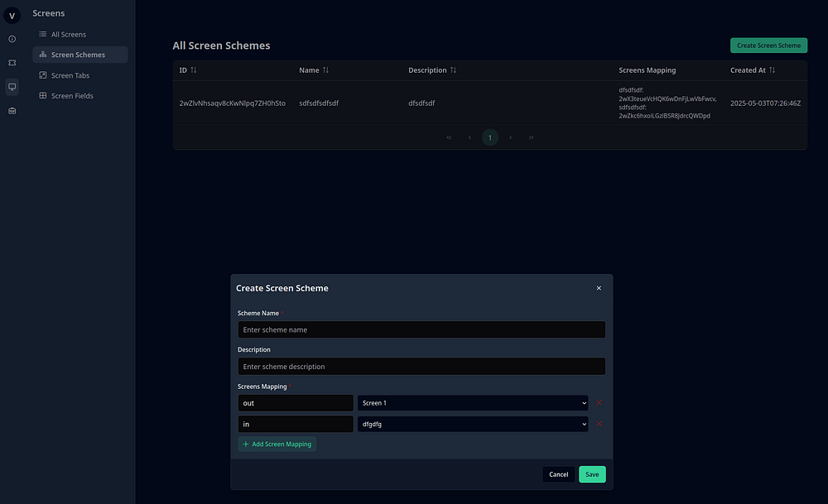Open the 'Screen 1' screen dropdown
The height and width of the screenshot is (504, 828).
pyautogui.click(x=472, y=403)
